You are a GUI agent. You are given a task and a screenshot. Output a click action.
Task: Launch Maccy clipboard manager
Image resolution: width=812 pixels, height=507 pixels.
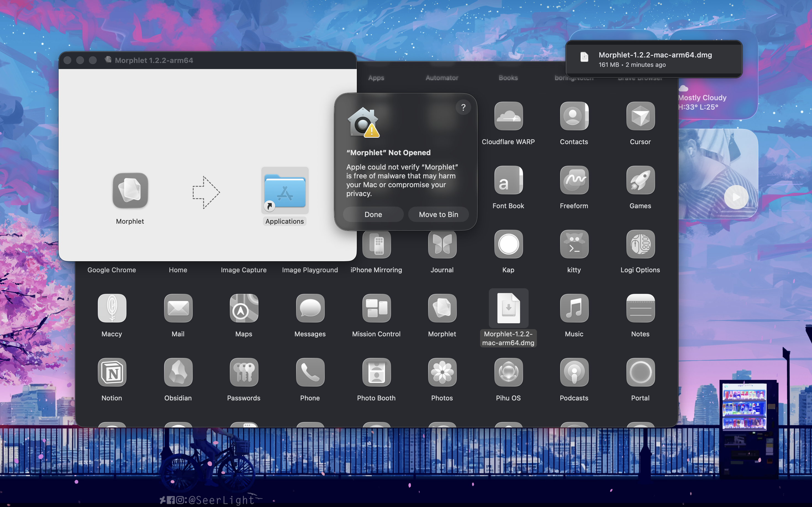pyautogui.click(x=112, y=308)
